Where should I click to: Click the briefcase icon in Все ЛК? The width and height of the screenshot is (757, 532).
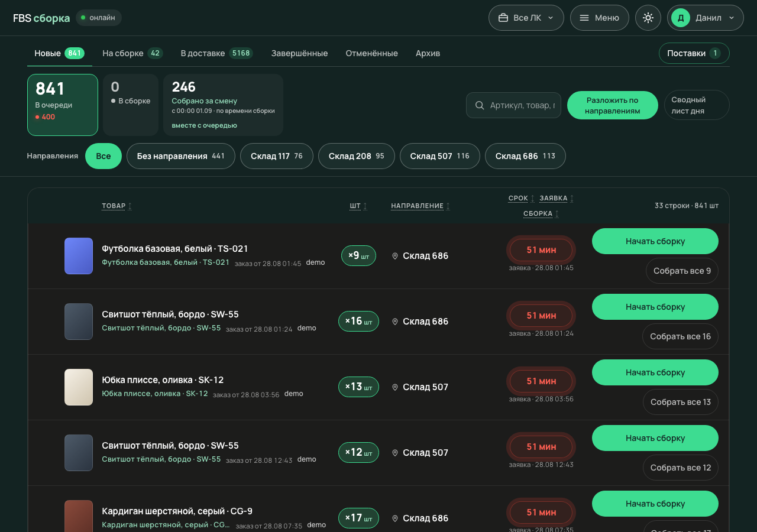503,18
